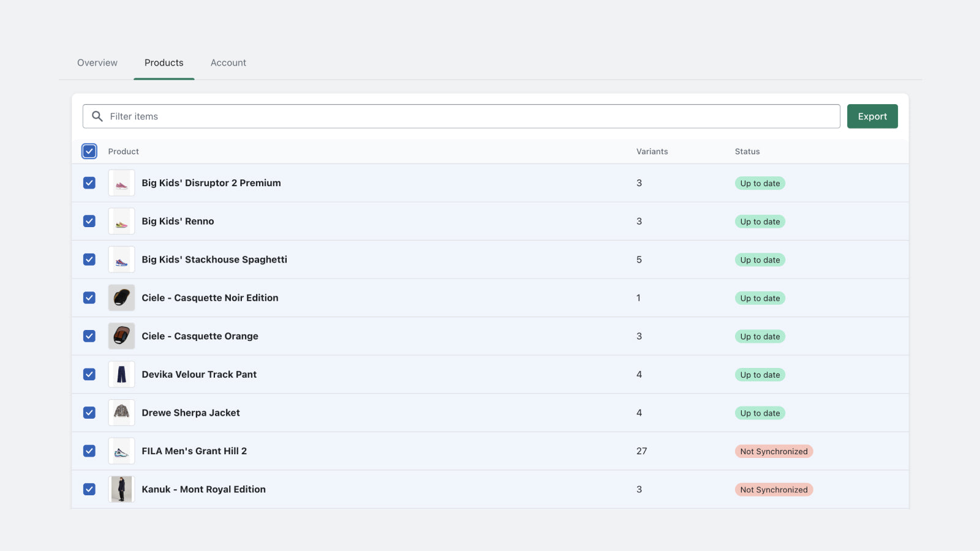Select the Ciele Casquette Noir Edition product image
The image size is (980, 551).
[121, 298]
